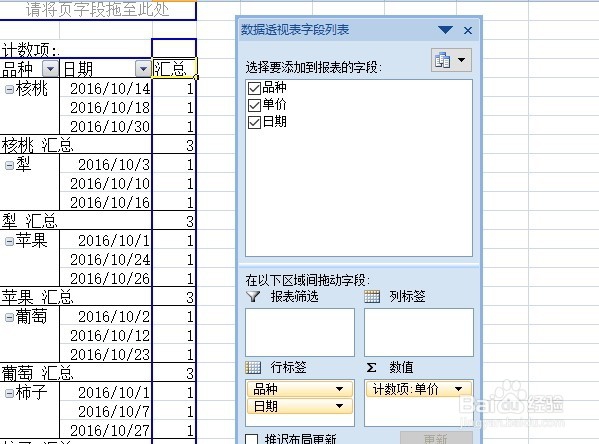Select the 计数项: cell

point(76,49)
